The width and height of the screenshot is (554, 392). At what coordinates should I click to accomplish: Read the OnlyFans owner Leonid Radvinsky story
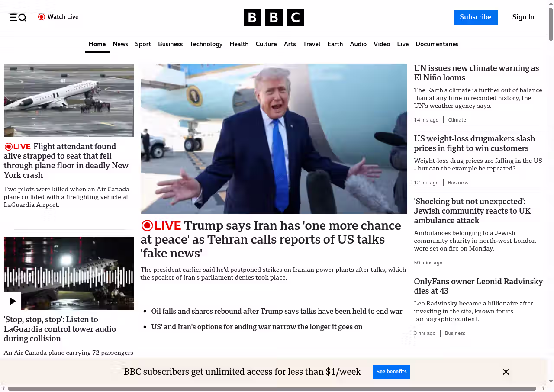pyautogui.click(x=478, y=286)
